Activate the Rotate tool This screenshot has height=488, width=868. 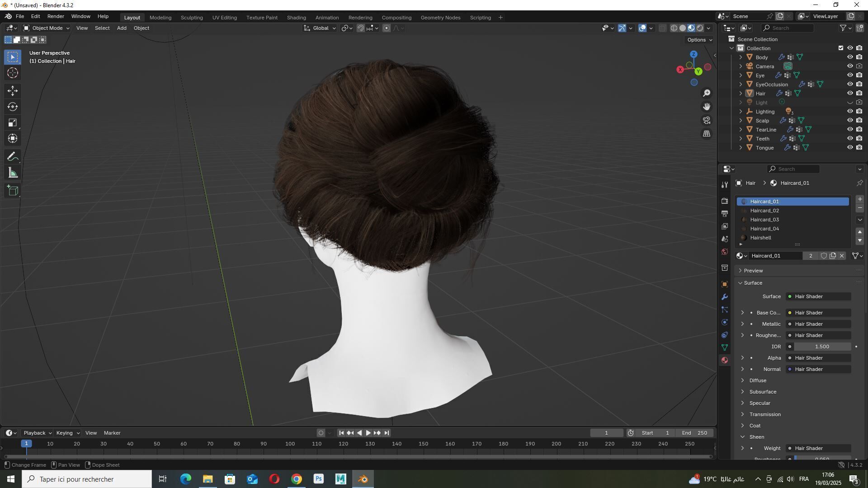pyautogui.click(x=13, y=107)
